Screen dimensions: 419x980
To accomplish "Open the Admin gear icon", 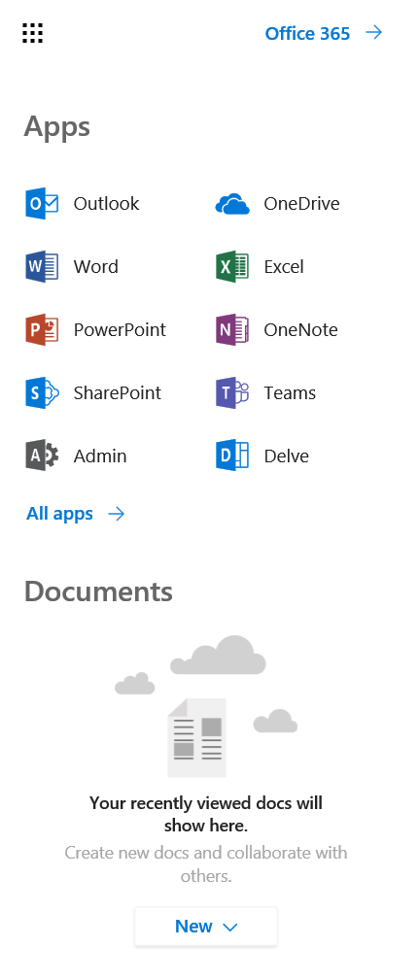I will tap(42, 456).
